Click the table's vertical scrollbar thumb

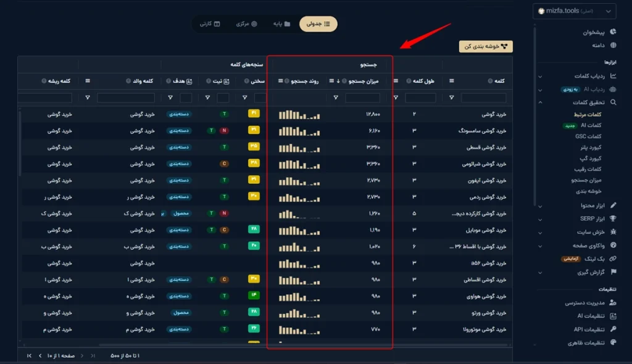[x=20, y=143]
